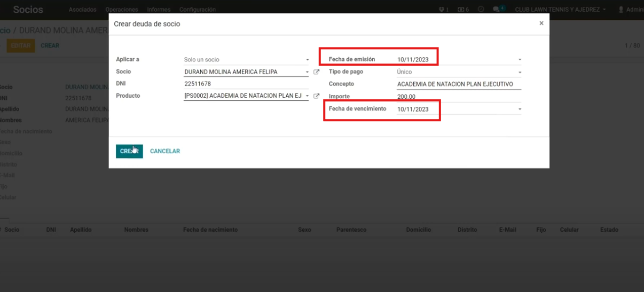Image resolution: width=644 pixels, height=292 pixels.
Task: Click the Nombres column header
Action: 136,230
